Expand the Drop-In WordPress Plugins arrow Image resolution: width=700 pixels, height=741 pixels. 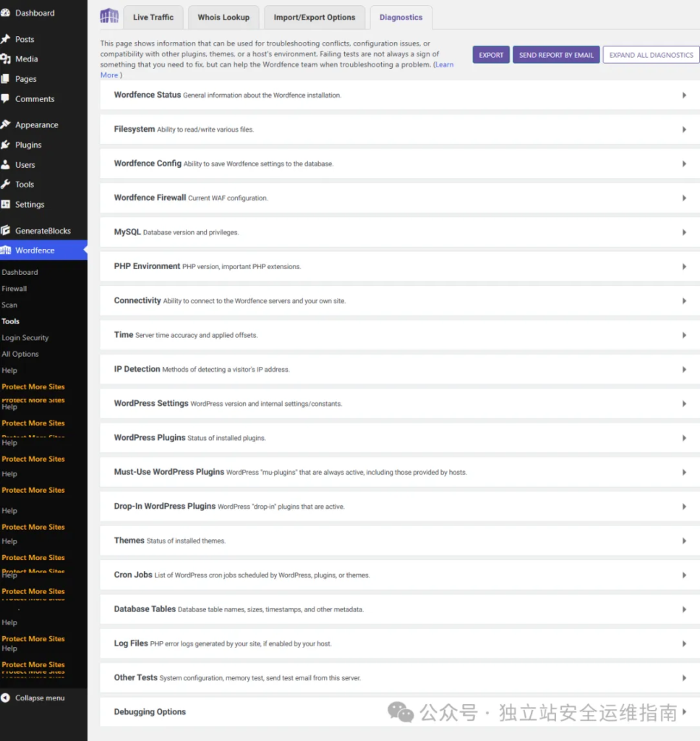pos(684,506)
